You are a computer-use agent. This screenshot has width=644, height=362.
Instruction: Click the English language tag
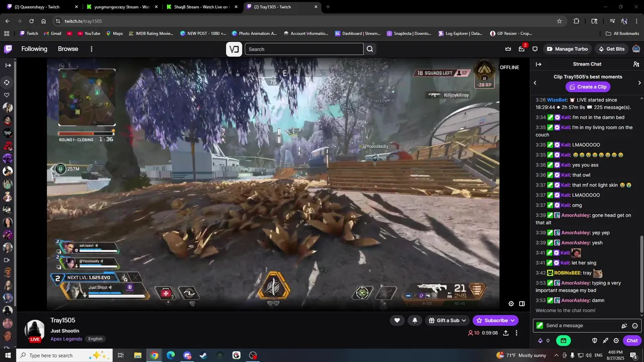[96, 339]
